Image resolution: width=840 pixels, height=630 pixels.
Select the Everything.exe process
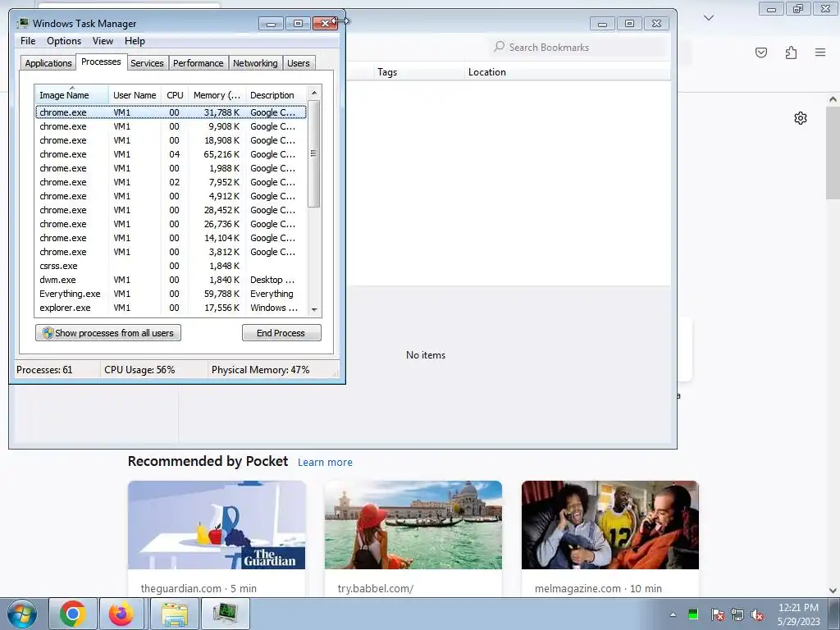tap(171, 294)
